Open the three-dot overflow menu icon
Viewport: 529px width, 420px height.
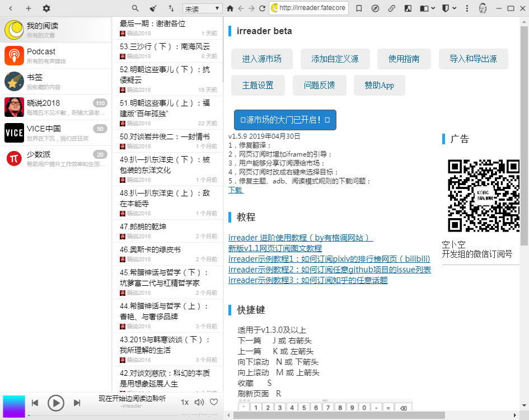click(x=467, y=9)
